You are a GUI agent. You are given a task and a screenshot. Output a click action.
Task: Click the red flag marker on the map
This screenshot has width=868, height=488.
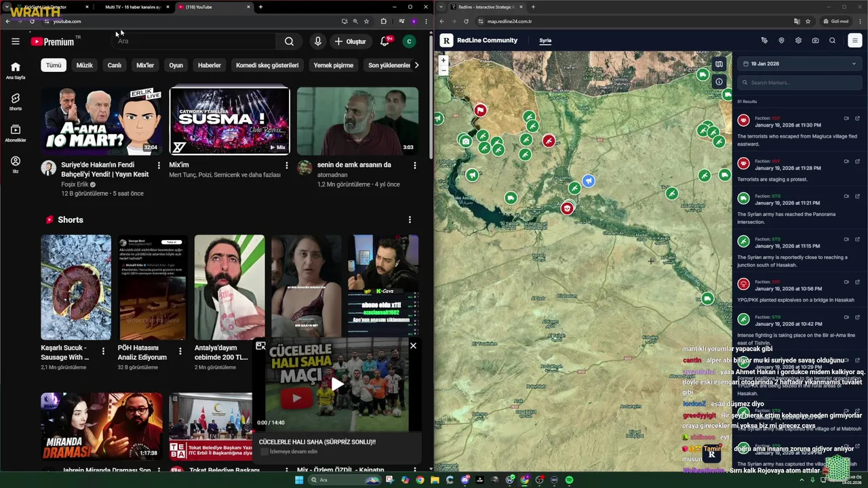(480, 110)
